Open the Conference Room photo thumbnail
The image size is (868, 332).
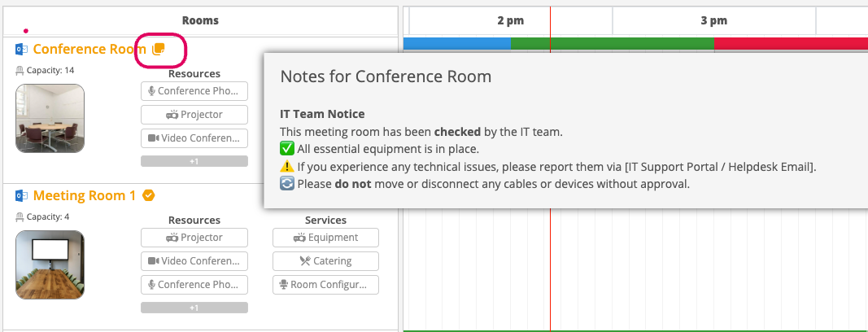(x=50, y=119)
